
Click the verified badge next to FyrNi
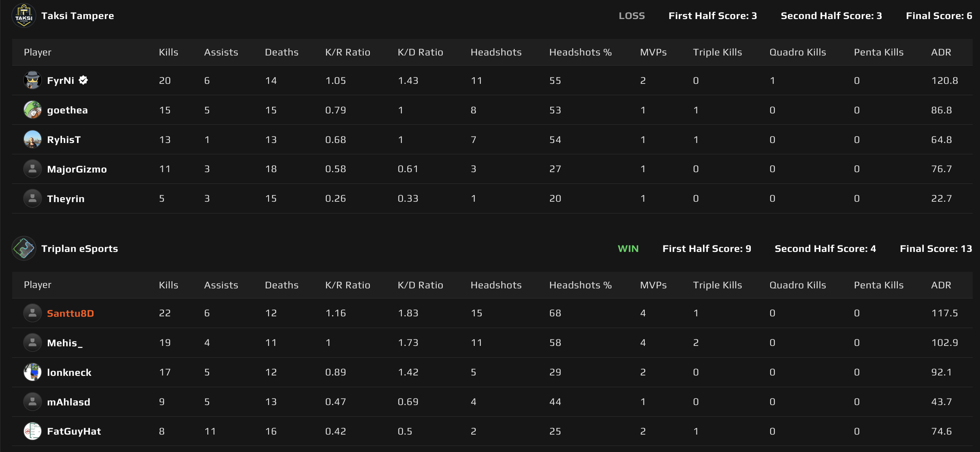(x=83, y=80)
